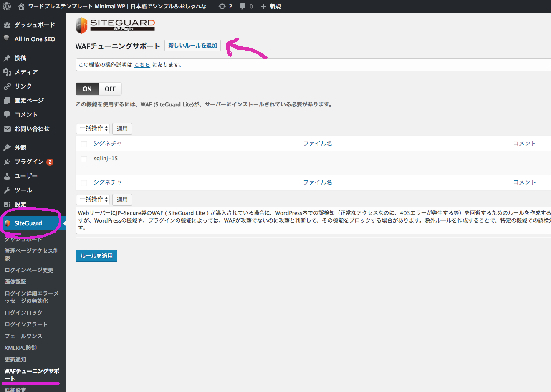Click the updates refresh icon showing 2
Viewport: 551px width, 392px height.
tap(222, 6)
